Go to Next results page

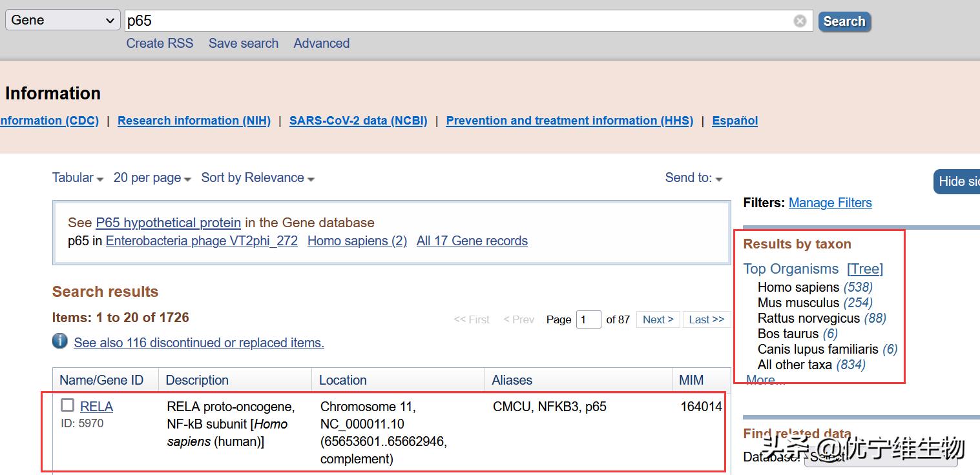click(x=658, y=319)
